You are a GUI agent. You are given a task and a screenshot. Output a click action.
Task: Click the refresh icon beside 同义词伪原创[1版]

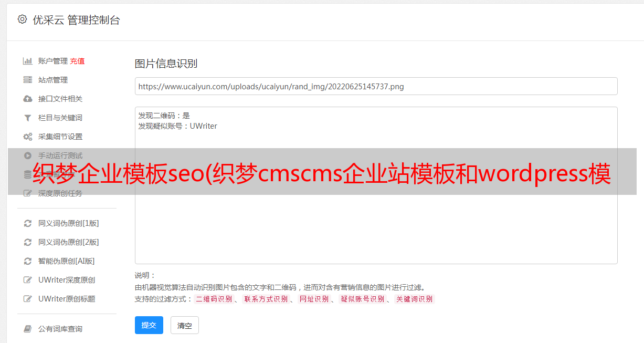click(x=28, y=223)
